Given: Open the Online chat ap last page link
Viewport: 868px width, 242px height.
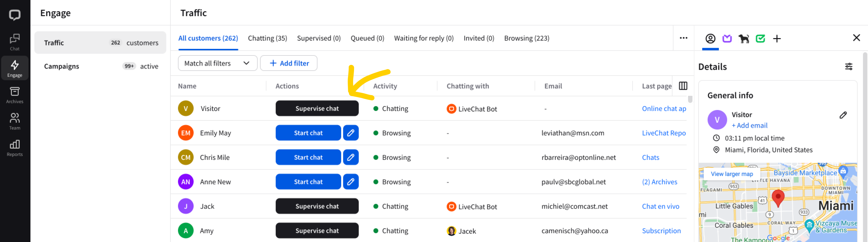Looking at the screenshot, I should (664, 109).
